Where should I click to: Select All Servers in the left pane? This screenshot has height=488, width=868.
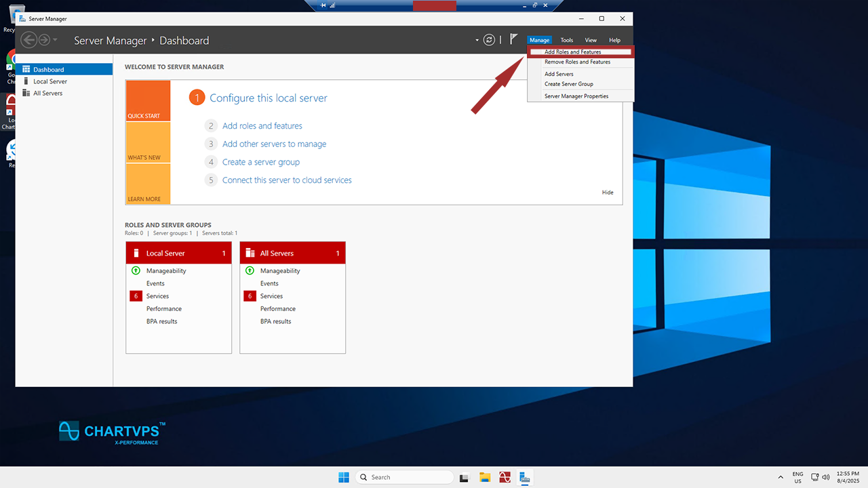(47, 93)
